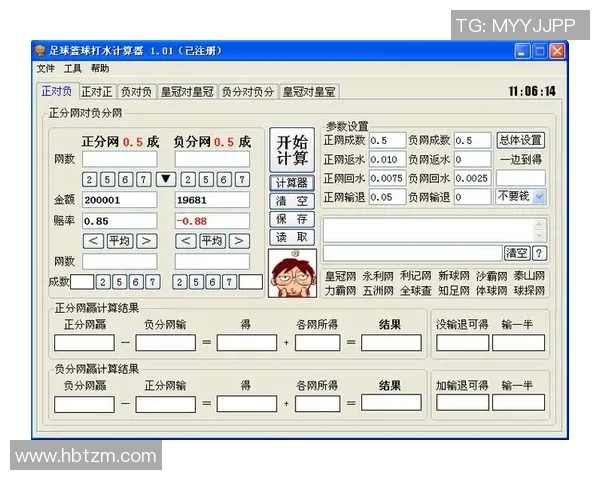Image resolution: width=600 pixels, height=480 pixels.
Task: Click the 负分网 金额 field showing 19681
Action: tap(212, 200)
